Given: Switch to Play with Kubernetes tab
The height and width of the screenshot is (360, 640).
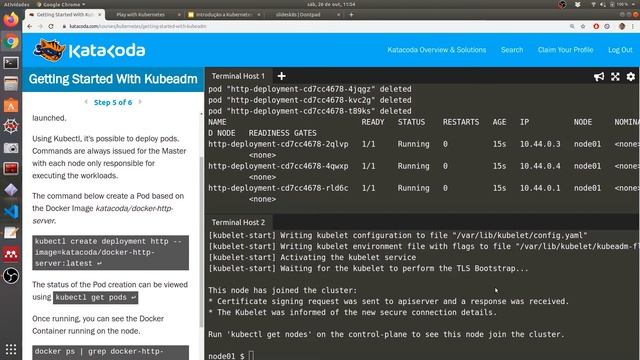Looking at the screenshot, I should coord(140,14).
